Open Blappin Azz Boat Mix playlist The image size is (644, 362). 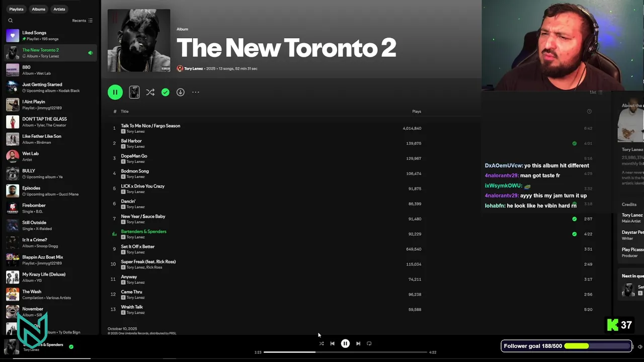[x=50, y=260]
